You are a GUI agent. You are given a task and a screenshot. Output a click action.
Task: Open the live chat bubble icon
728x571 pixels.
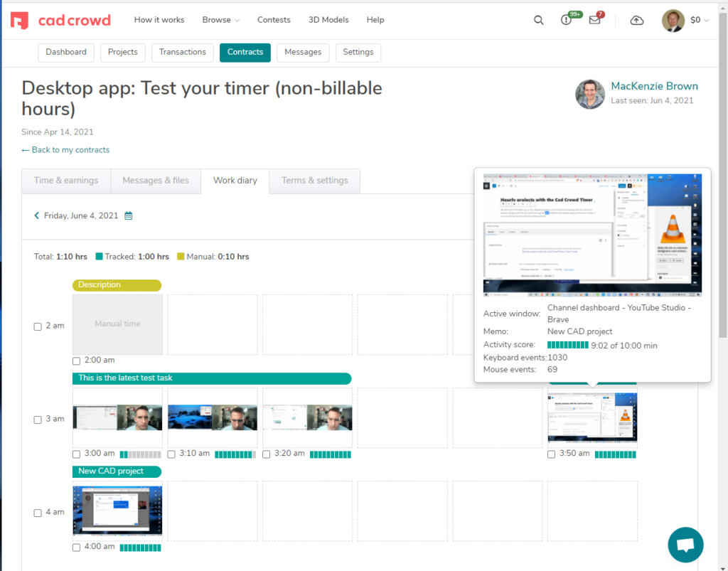click(x=685, y=544)
